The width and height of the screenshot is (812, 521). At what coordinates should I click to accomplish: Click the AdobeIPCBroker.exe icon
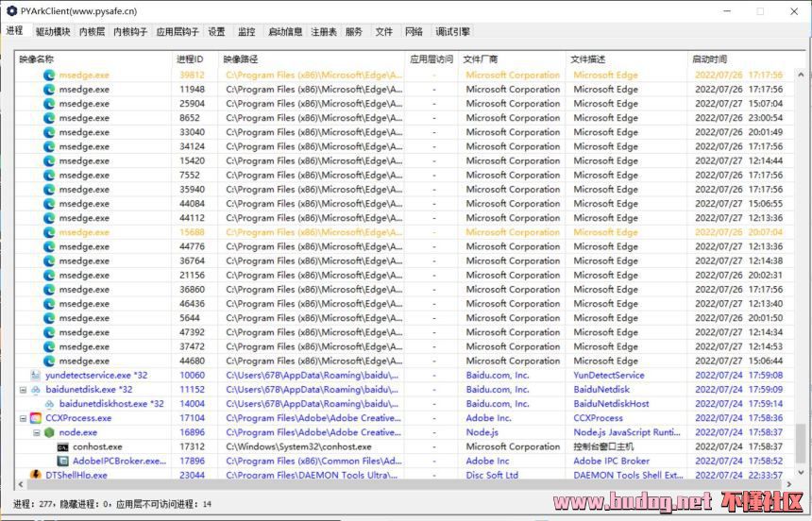[x=62, y=461]
